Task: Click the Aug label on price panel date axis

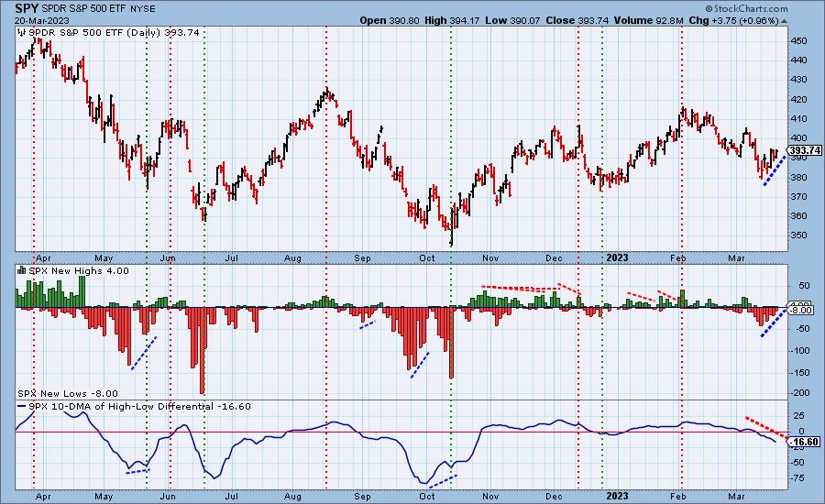Action: (x=292, y=257)
